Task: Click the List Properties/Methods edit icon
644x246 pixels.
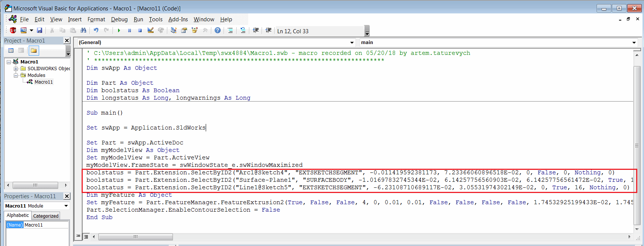Action: tap(230, 30)
